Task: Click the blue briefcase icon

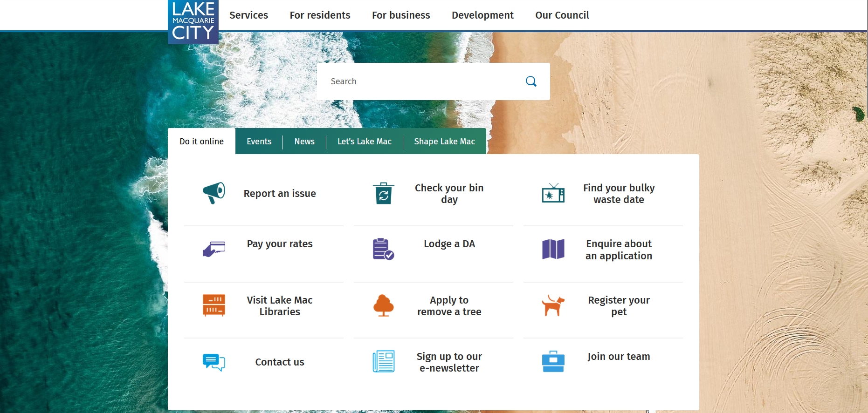Action: [x=553, y=361]
